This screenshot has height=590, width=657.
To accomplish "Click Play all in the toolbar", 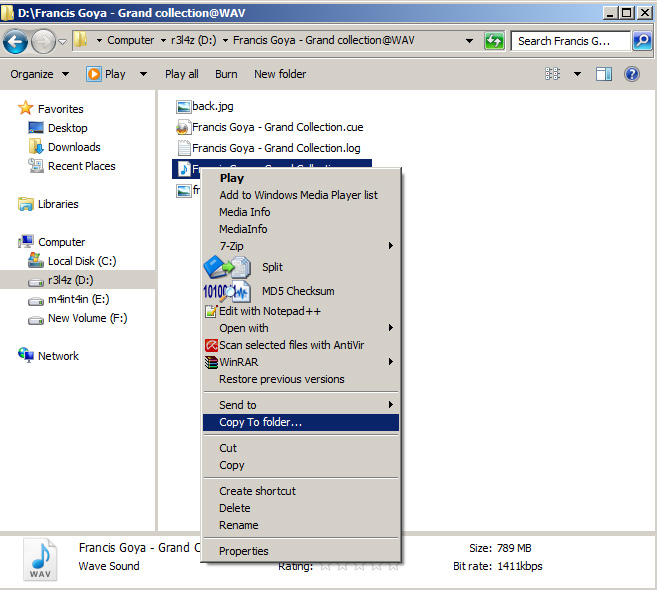I will (181, 74).
